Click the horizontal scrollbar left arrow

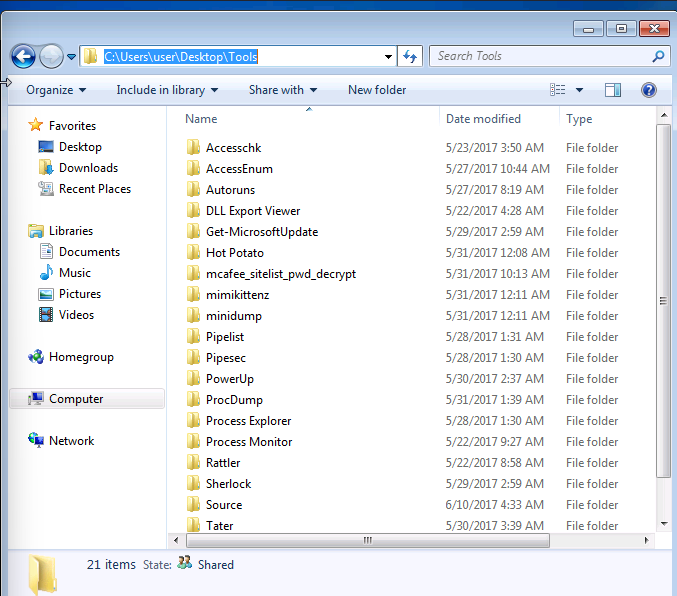tap(176, 540)
